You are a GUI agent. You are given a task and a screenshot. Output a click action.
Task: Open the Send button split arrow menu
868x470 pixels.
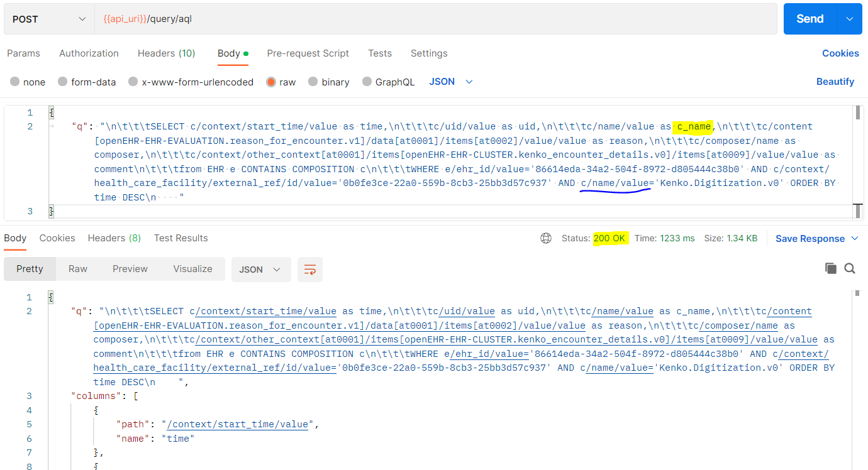coord(849,18)
